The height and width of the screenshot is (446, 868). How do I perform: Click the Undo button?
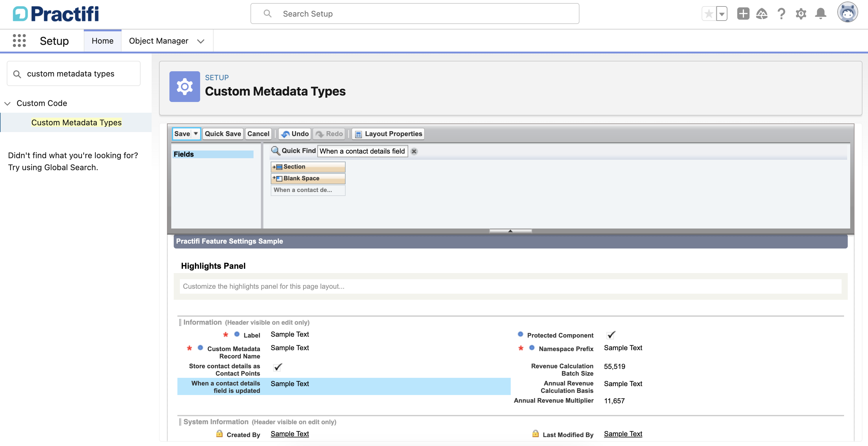295,134
